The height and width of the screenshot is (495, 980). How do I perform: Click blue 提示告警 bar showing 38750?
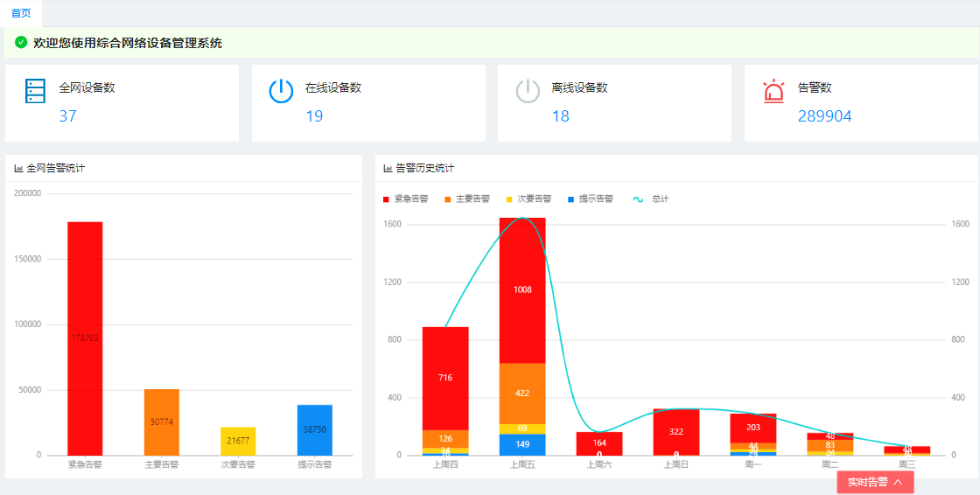[315, 429]
